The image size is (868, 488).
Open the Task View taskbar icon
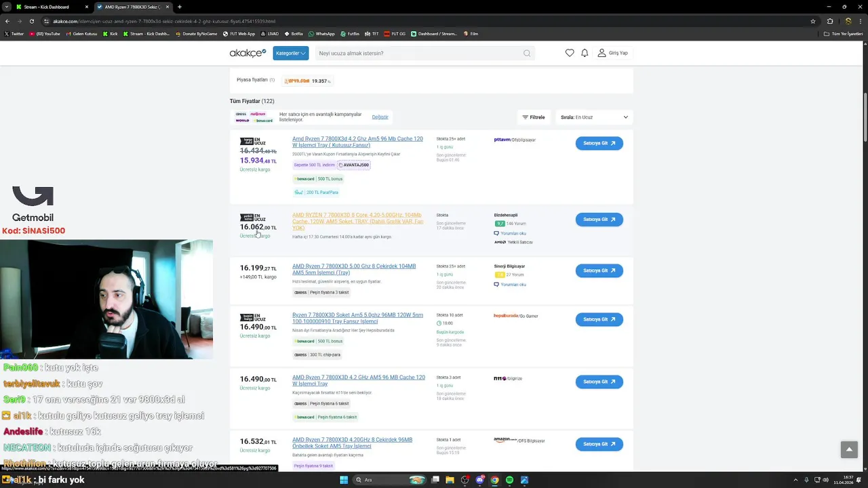(435, 480)
